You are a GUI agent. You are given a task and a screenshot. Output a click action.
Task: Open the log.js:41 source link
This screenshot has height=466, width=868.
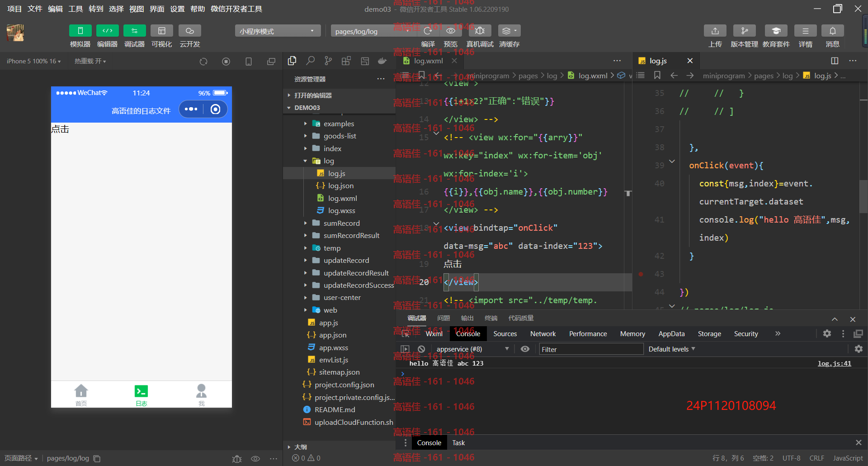point(835,363)
